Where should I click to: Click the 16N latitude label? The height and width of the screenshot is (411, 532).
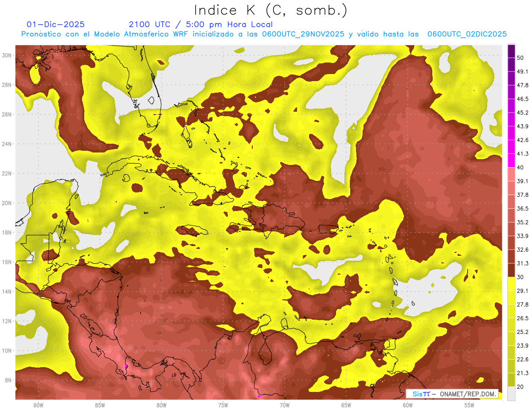pyautogui.click(x=8, y=262)
